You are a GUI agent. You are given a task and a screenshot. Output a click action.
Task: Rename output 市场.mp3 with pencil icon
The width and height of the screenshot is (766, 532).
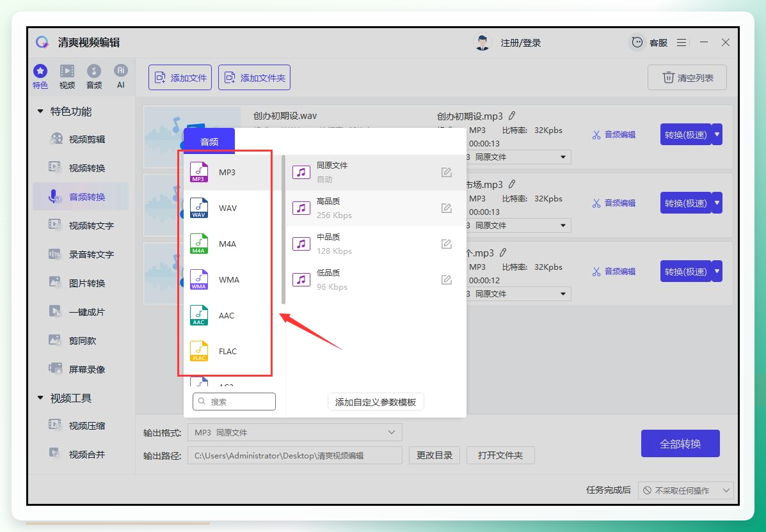point(511,184)
